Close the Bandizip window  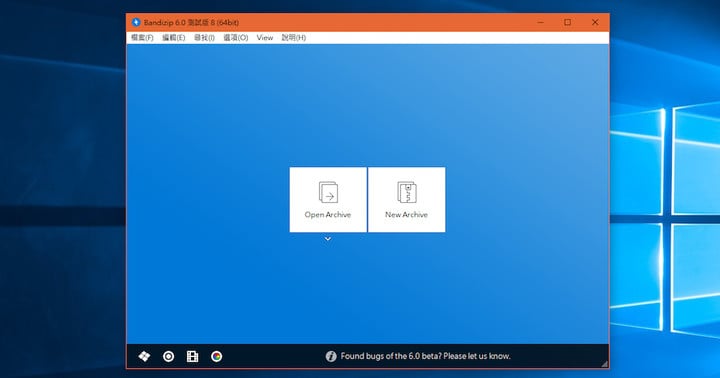595,22
